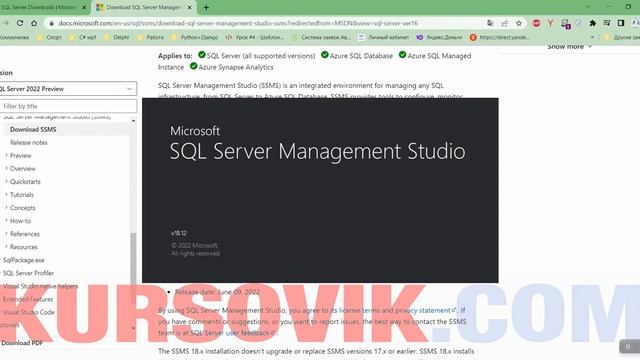Reload the page with the refresh icon
This screenshot has height=360, width=640.
point(20,23)
